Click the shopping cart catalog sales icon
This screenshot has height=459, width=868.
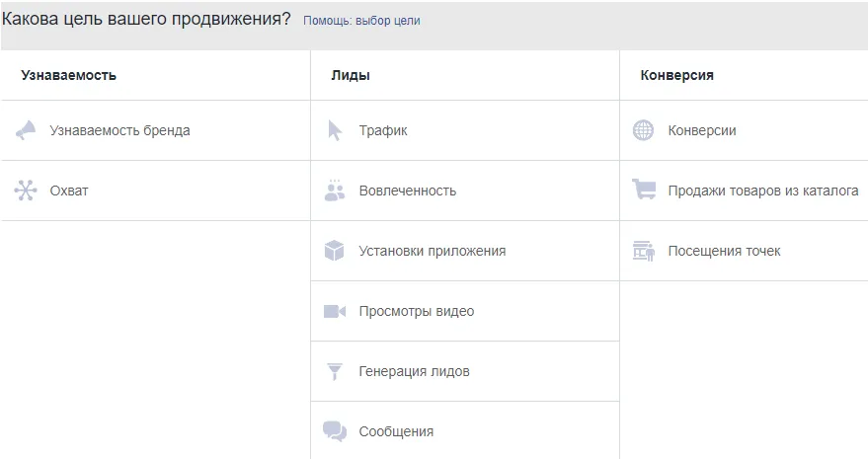644,191
